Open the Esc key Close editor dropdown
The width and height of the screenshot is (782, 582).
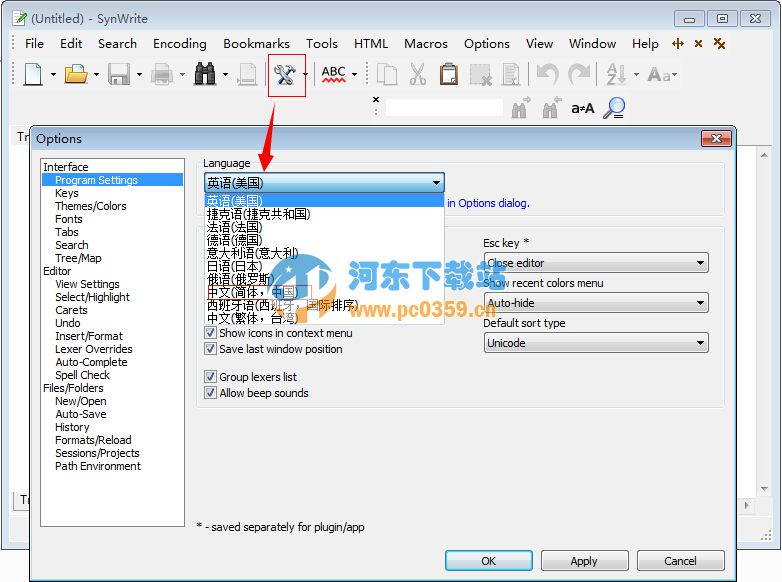click(x=700, y=263)
